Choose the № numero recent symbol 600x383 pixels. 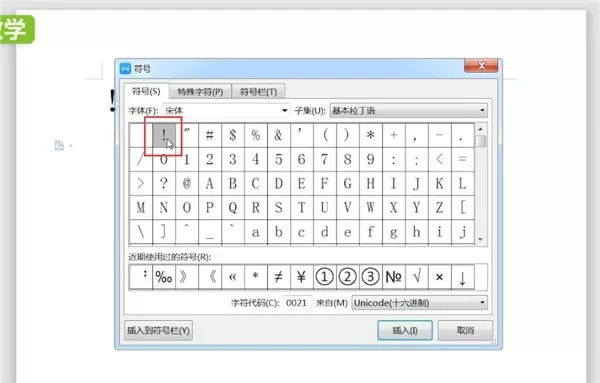(x=393, y=277)
